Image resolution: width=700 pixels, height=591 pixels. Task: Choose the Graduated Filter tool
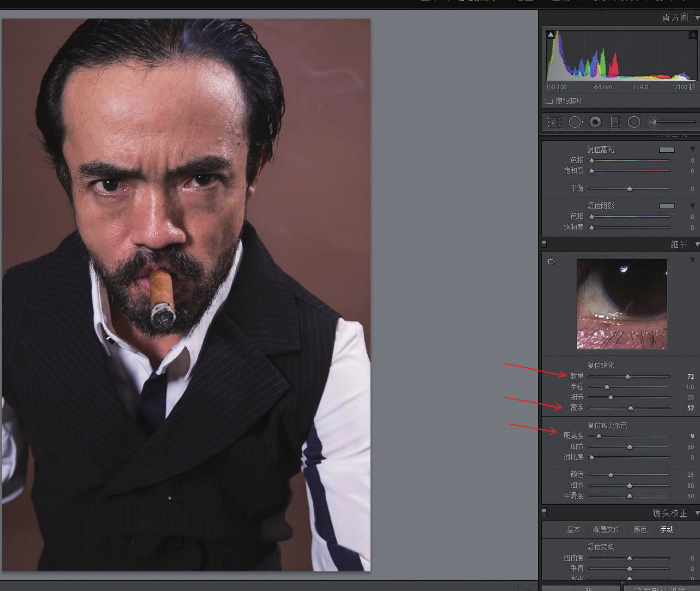click(x=614, y=122)
